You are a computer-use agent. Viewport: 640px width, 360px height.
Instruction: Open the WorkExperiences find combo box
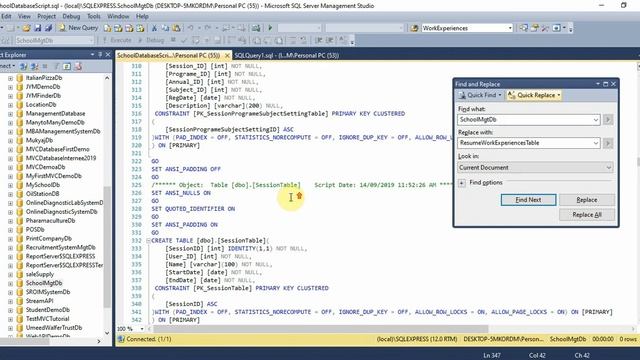510,28
